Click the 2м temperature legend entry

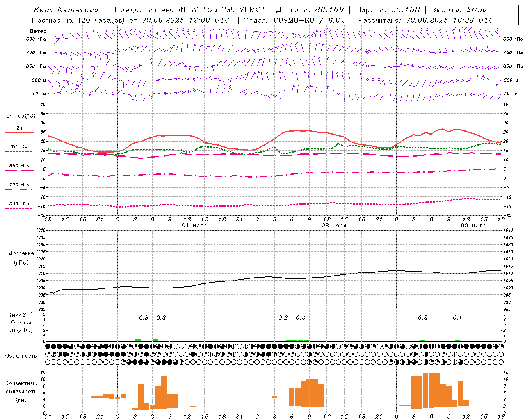coord(19,128)
